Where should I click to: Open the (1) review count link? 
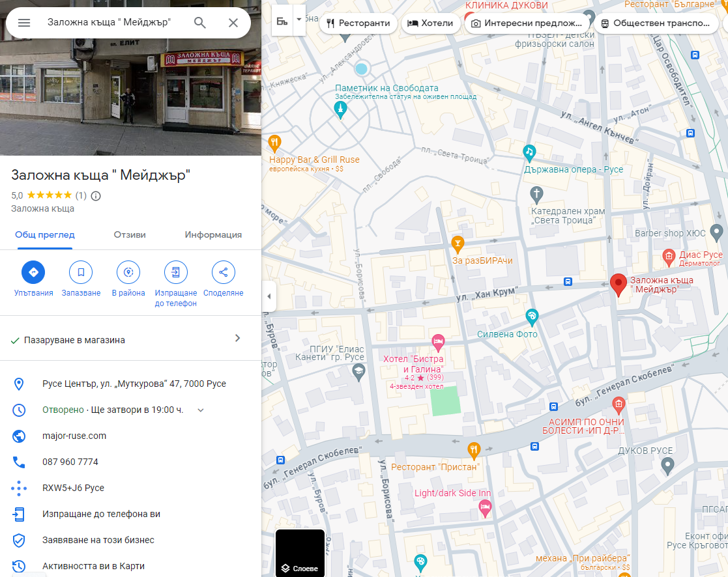coord(81,196)
